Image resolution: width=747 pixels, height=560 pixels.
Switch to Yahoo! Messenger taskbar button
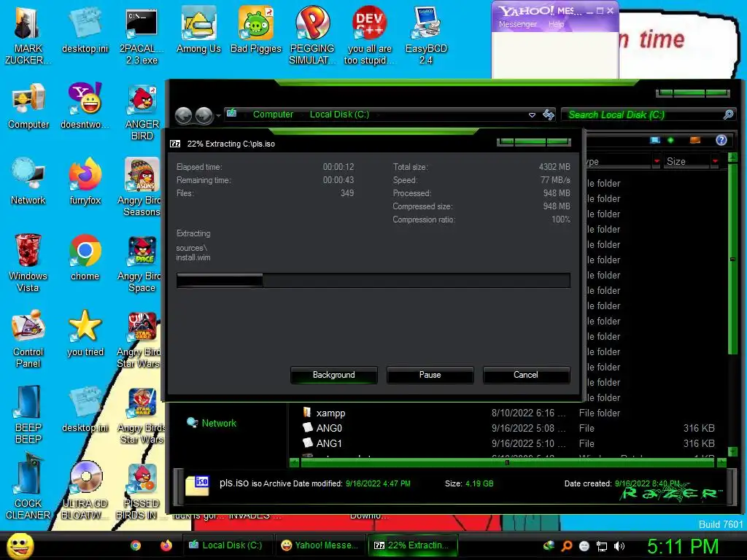point(320,545)
